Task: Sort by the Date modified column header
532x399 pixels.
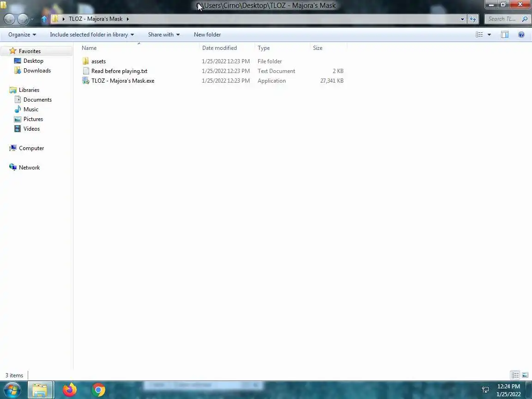Action: point(227,48)
